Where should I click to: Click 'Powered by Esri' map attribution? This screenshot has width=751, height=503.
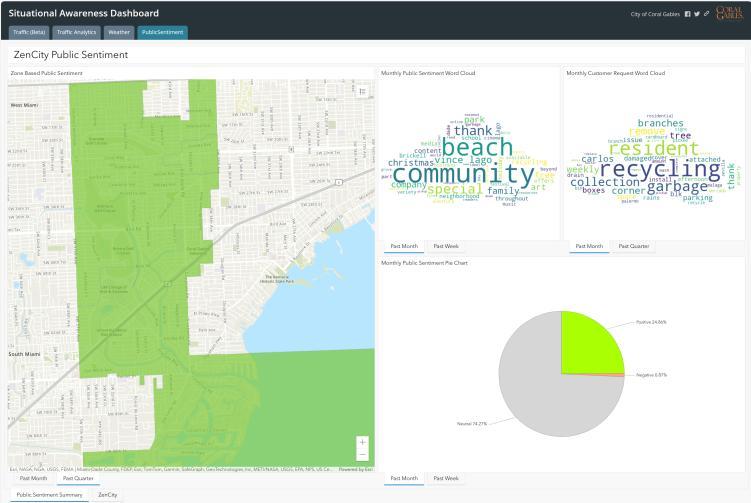pos(356,469)
